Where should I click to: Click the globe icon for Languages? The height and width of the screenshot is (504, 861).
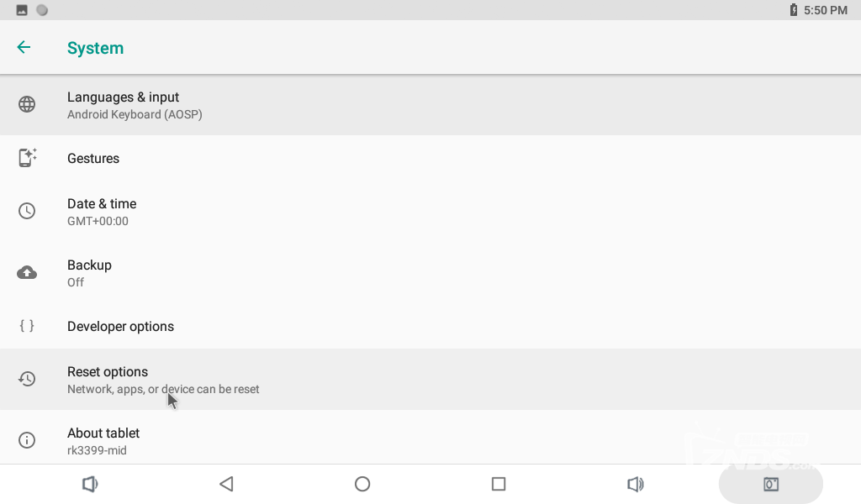click(x=27, y=104)
